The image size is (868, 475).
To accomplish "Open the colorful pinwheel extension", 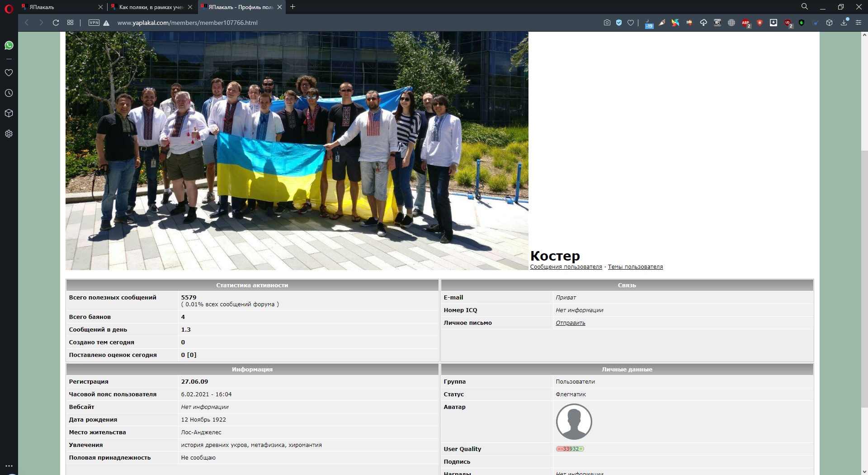I will pyautogui.click(x=675, y=23).
